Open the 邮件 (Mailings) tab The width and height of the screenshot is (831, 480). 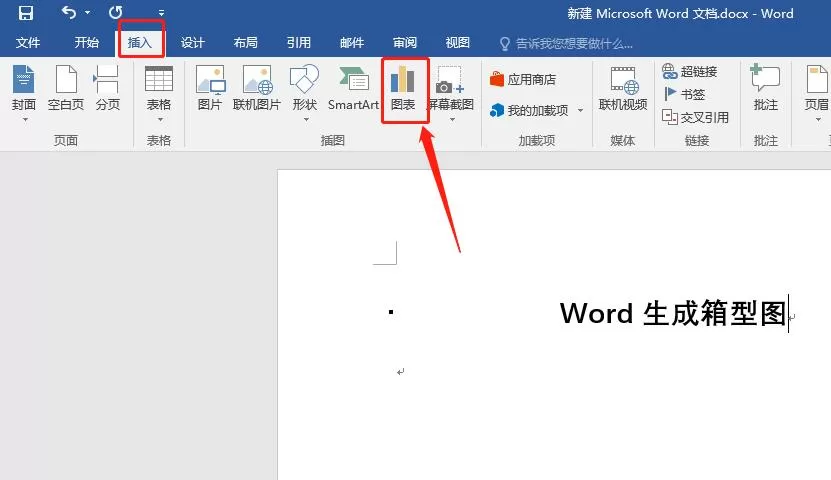point(352,42)
